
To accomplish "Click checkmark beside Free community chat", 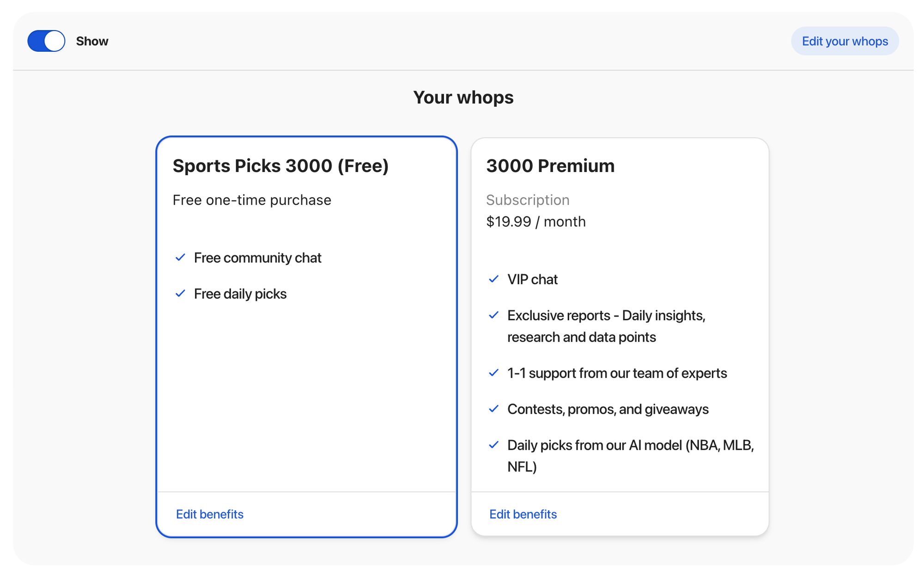I will 180,257.
